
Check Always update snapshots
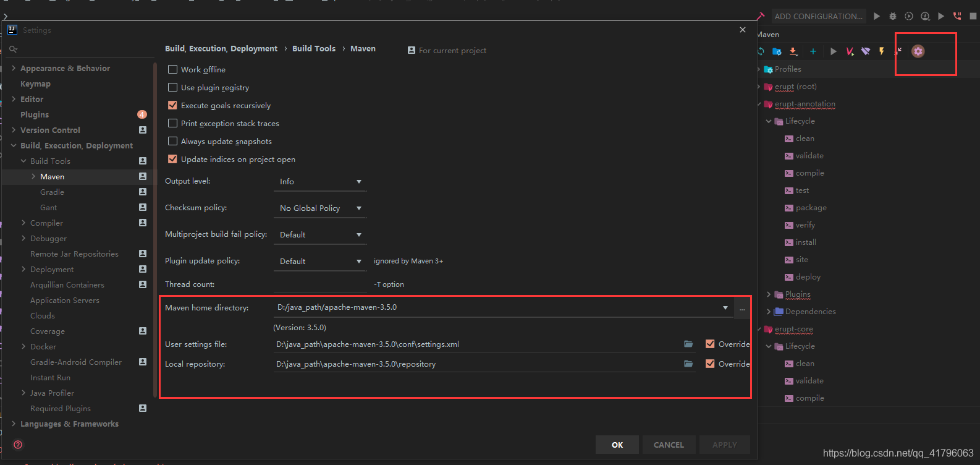click(172, 141)
